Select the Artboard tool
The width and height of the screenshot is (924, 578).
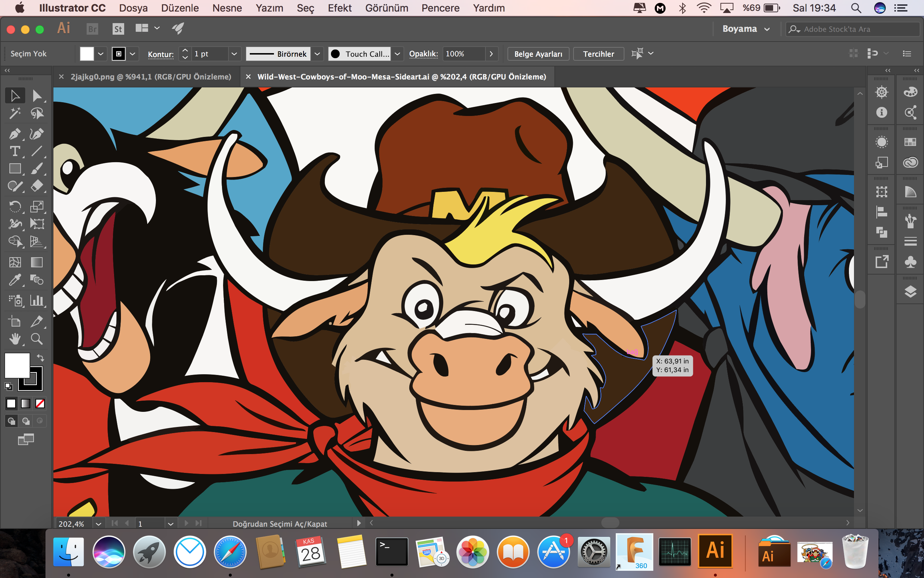click(15, 322)
